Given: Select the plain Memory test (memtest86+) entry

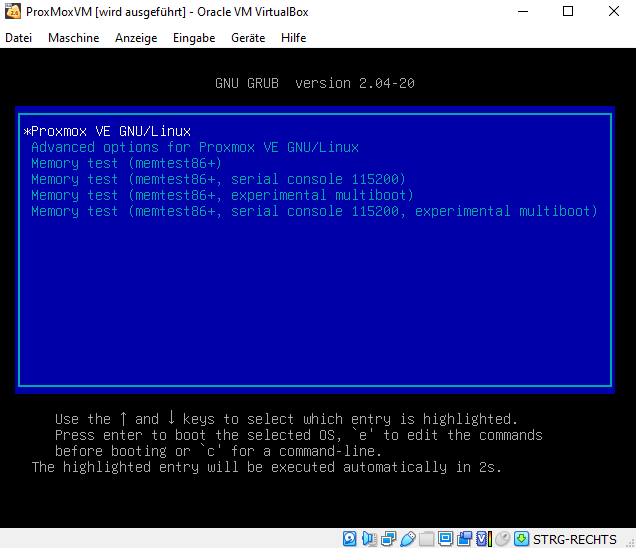Looking at the screenshot, I should 315,163.
